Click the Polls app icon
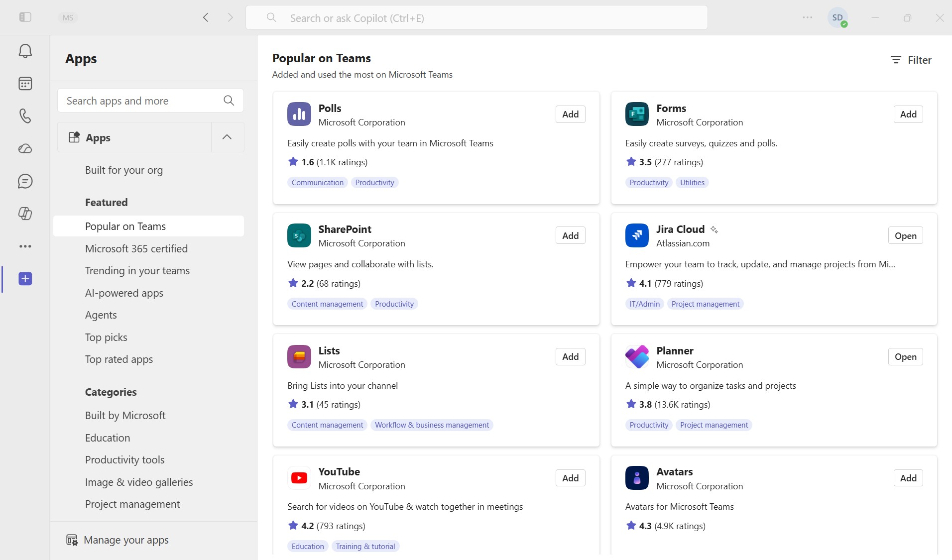 tap(299, 114)
